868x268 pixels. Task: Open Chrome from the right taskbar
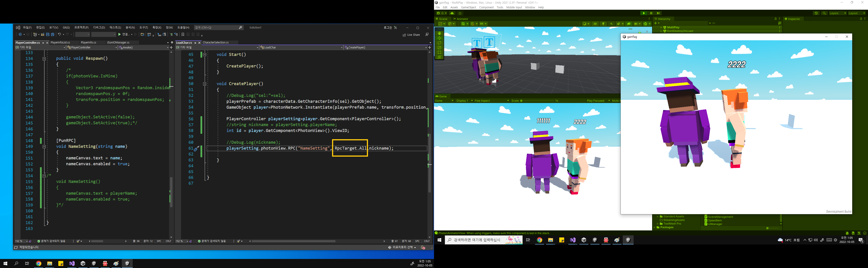click(x=540, y=240)
